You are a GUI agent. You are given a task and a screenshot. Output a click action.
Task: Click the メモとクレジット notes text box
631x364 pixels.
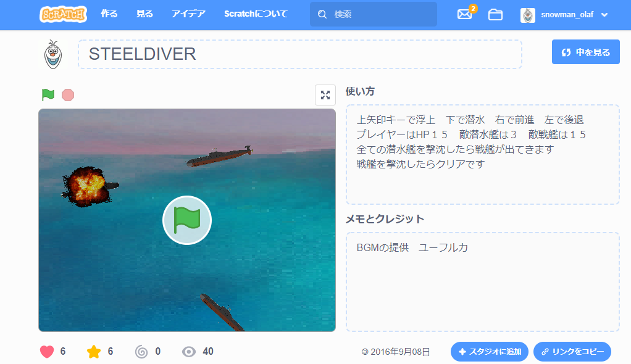(x=482, y=282)
